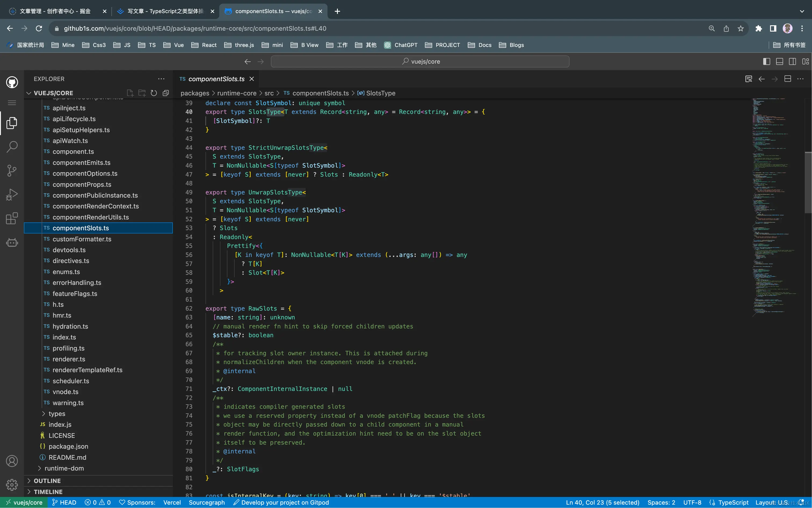Viewport: 812px width, 508px height.
Task: Toggle the secondary side bar layout button
Action: click(x=792, y=61)
